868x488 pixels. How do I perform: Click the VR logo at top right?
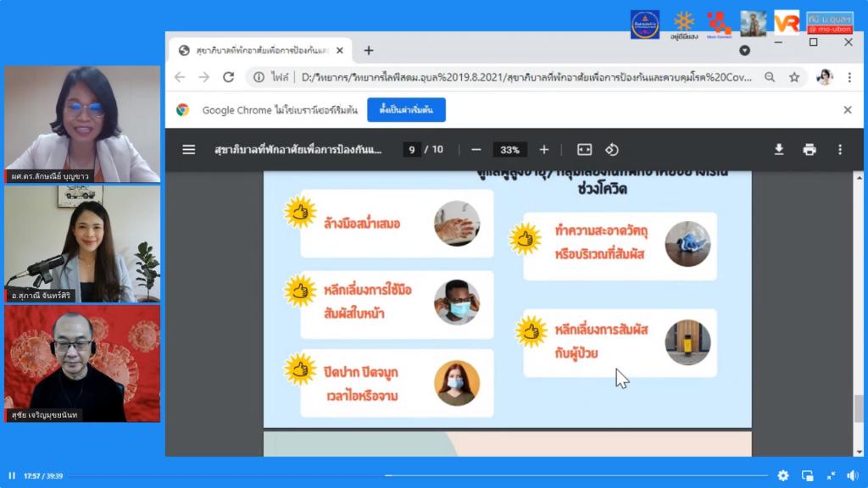click(x=787, y=23)
